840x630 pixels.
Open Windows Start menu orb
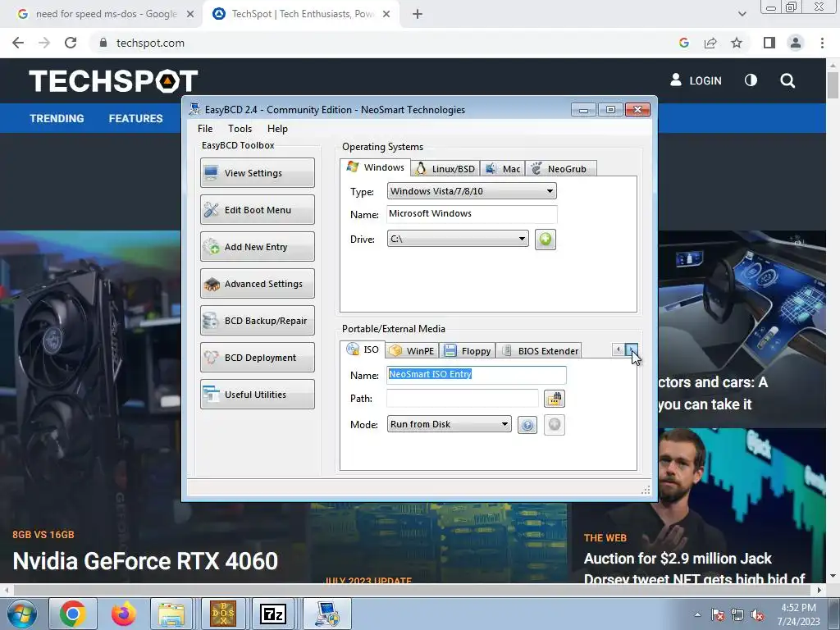21,614
